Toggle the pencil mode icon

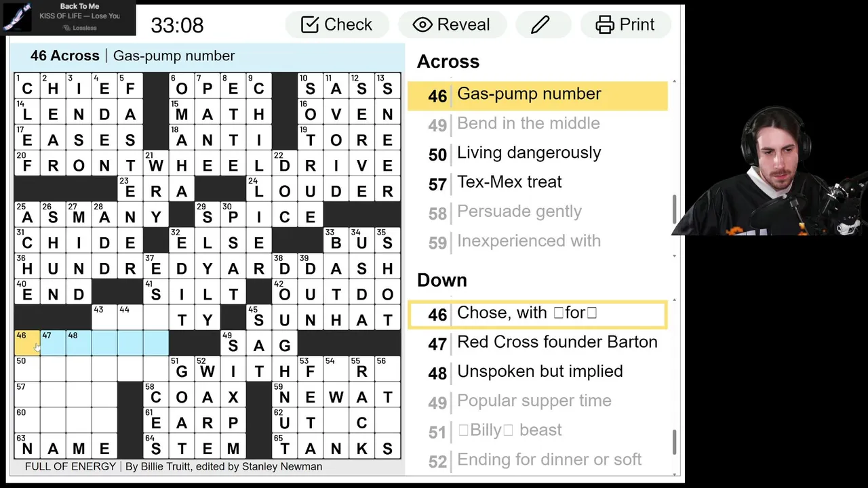(540, 25)
